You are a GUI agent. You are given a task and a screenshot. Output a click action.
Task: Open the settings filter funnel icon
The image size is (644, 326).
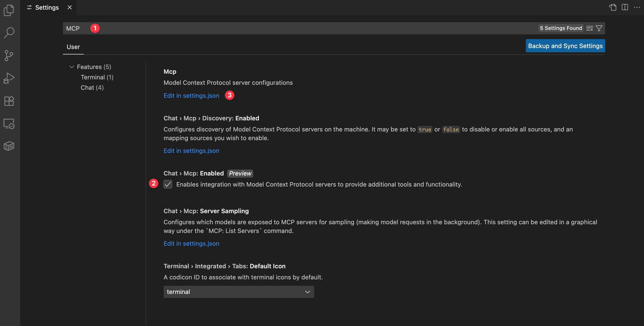click(599, 28)
